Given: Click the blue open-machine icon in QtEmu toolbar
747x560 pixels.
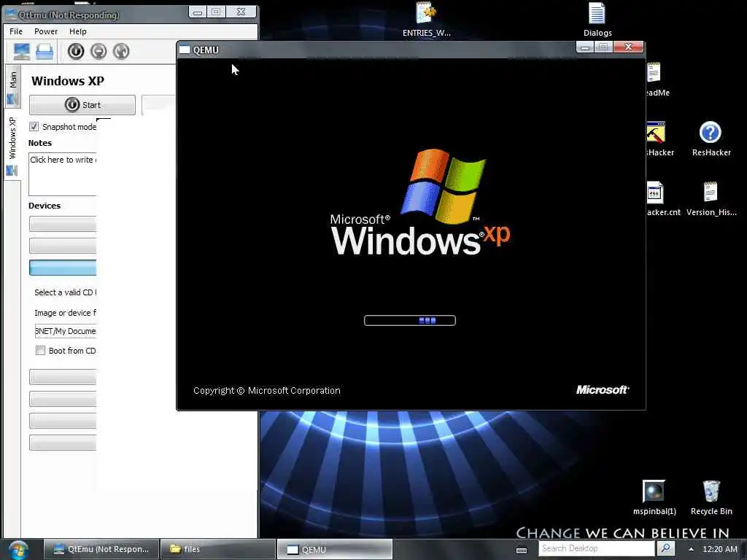Looking at the screenshot, I should 44,51.
